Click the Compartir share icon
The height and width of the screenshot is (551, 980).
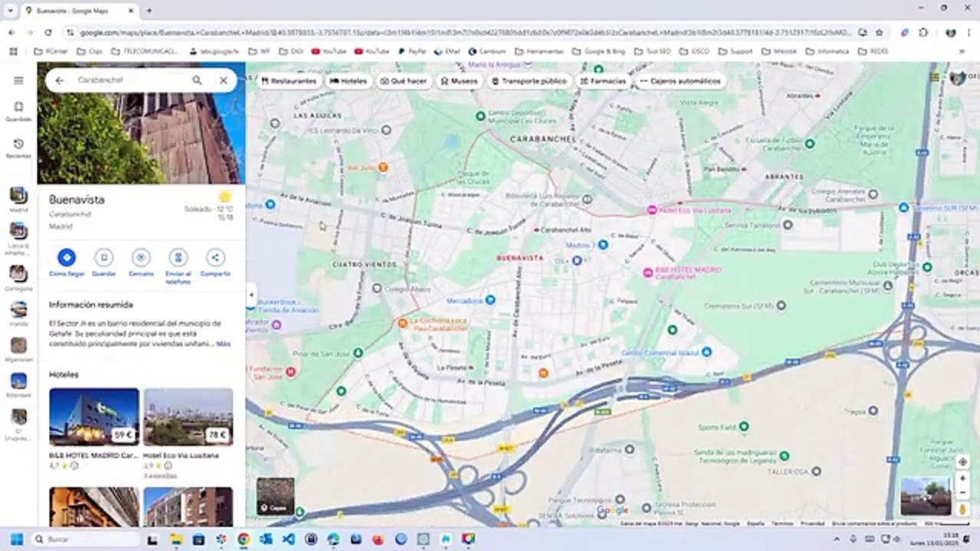(215, 258)
